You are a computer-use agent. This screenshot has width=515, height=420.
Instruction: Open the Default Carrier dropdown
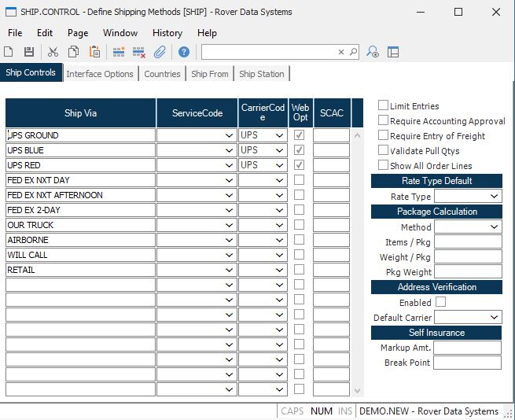(x=494, y=318)
